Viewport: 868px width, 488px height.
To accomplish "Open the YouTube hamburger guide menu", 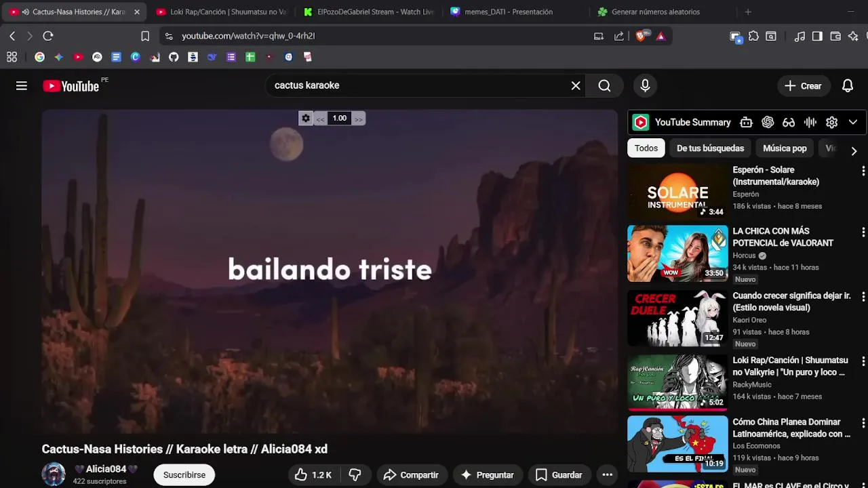I will point(22,85).
